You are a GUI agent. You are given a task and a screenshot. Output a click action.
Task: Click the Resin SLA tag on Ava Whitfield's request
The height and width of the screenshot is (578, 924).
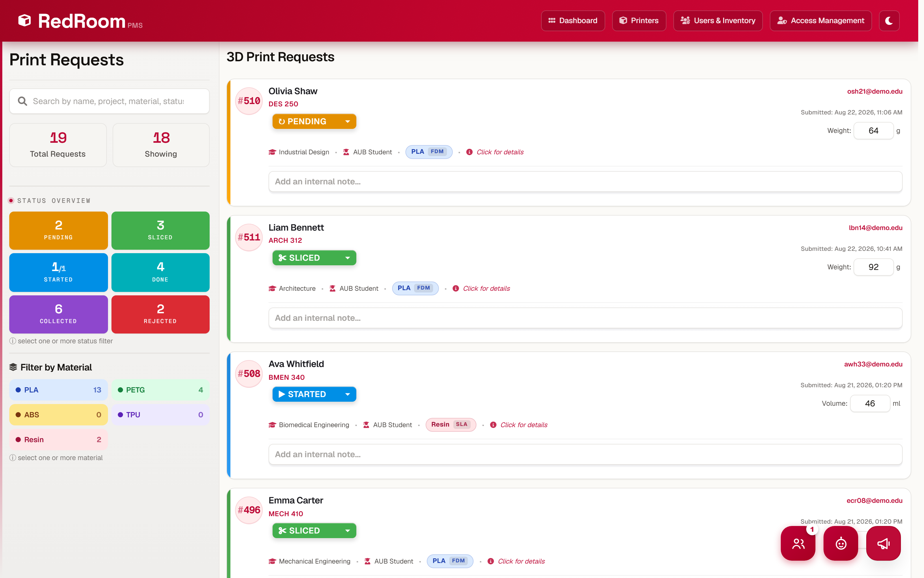click(x=450, y=425)
